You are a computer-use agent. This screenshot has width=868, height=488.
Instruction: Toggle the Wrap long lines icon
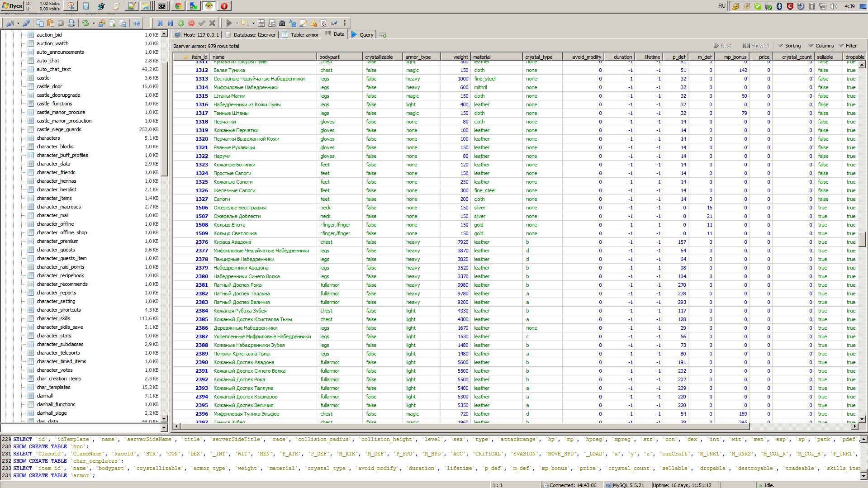[x=334, y=23]
